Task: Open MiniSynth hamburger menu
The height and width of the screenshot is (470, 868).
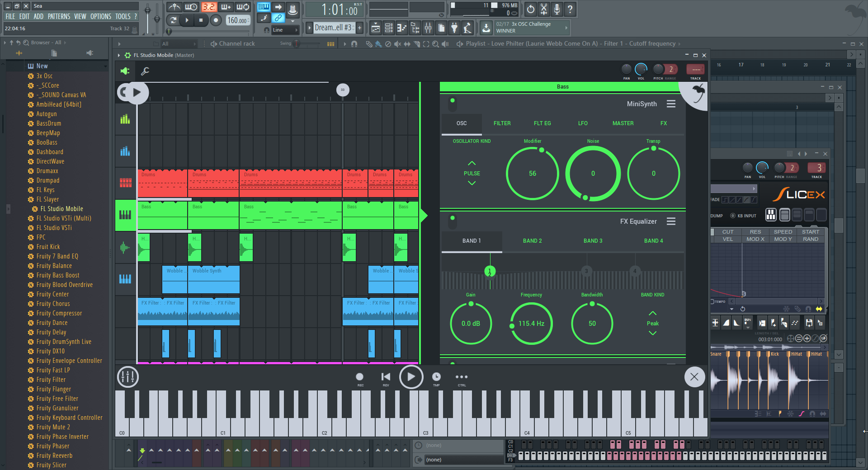Action: [671, 104]
